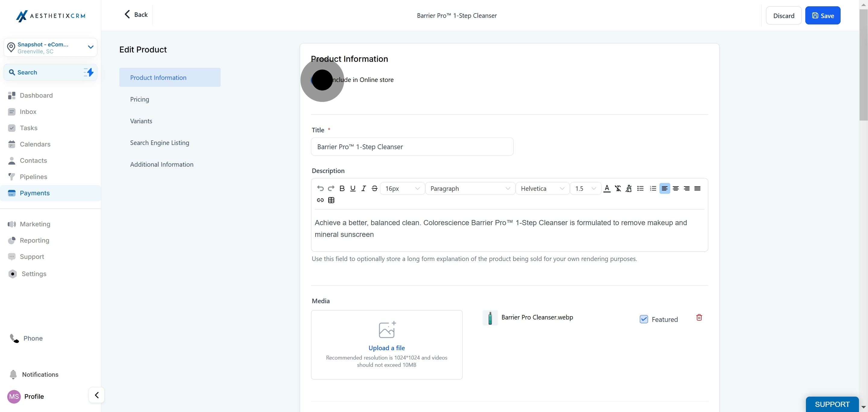The height and width of the screenshot is (412, 868).
Task: Toggle italic formatting in editor
Action: click(x=363, y=188)
